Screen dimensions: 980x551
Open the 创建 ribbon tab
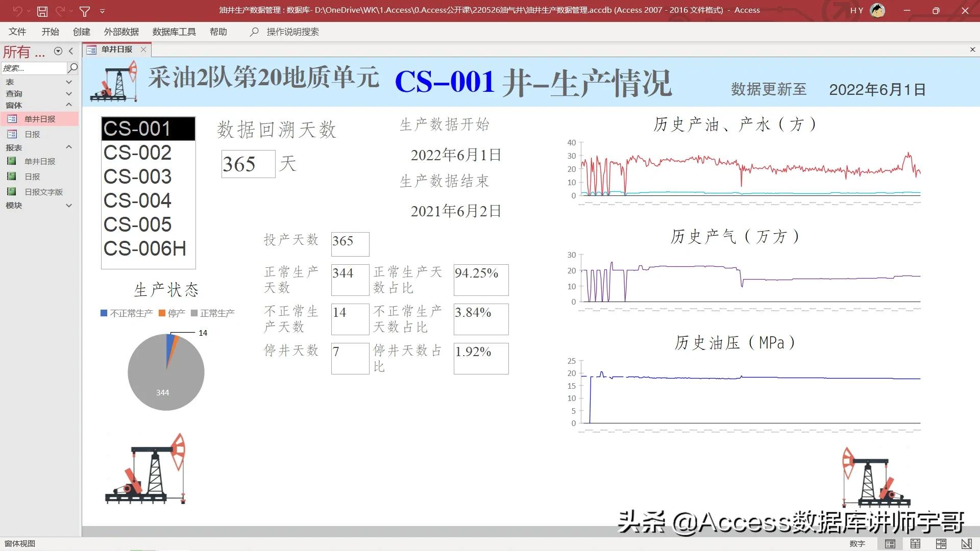pos(81,32)
